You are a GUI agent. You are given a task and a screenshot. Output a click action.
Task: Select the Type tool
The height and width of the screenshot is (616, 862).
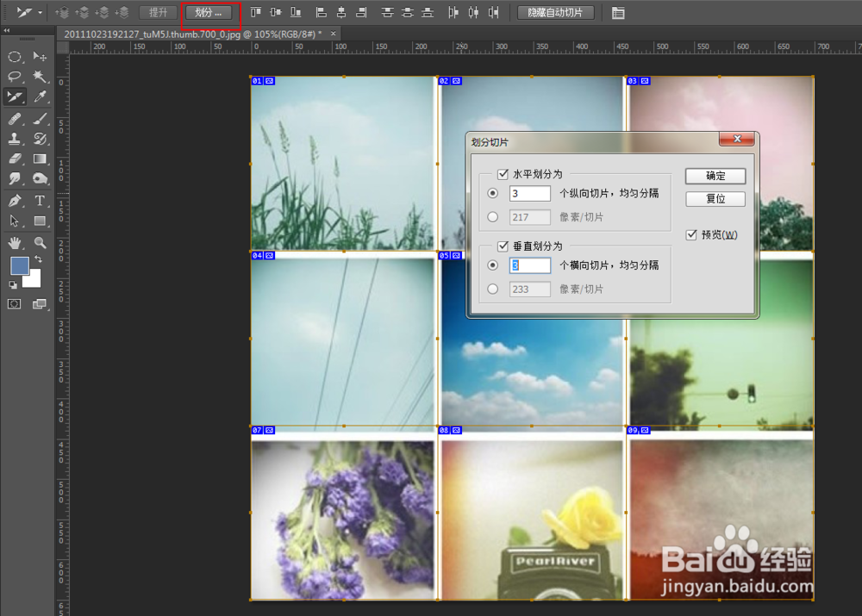click(40, 201)
